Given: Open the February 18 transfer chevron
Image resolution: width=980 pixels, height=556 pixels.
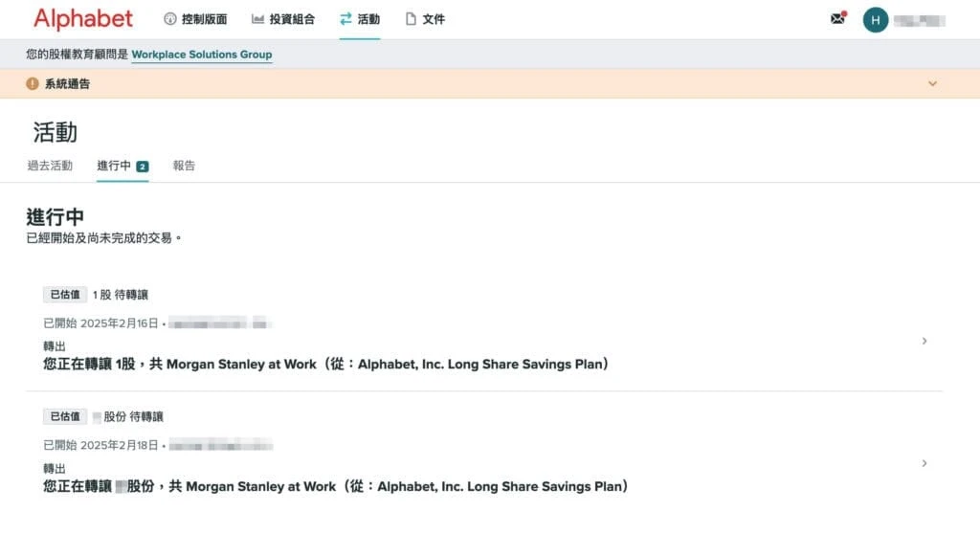Looking at the screenshot, I should (x=924, y=463).
